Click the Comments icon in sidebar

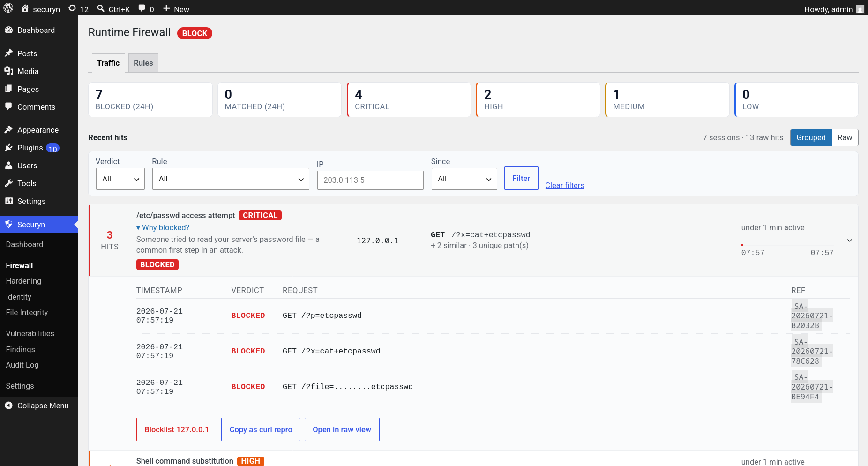(9, 107)
